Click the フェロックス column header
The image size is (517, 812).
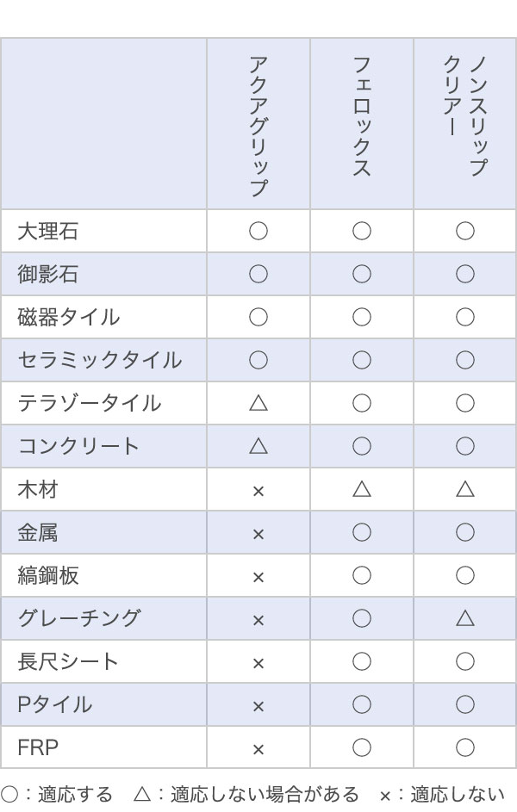pos(362,116)
